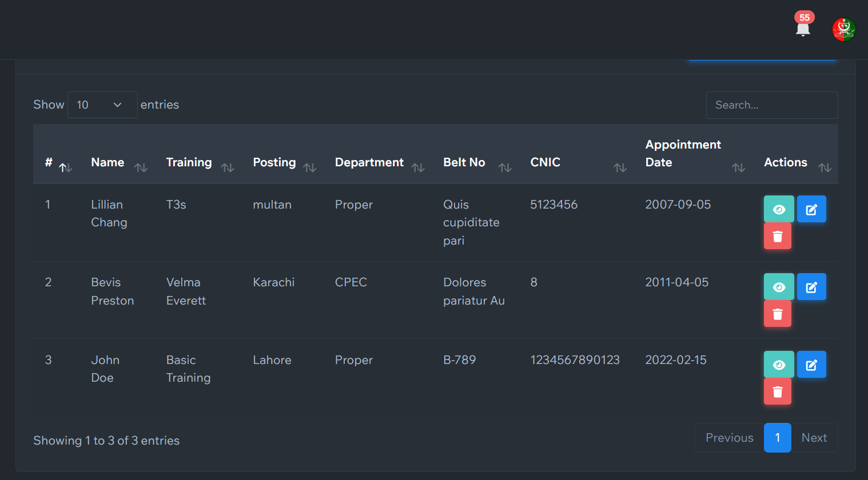Delete the John Doe record
Image resolution: width=868 pixels, height=480 pixels.
tap(778, 391)
